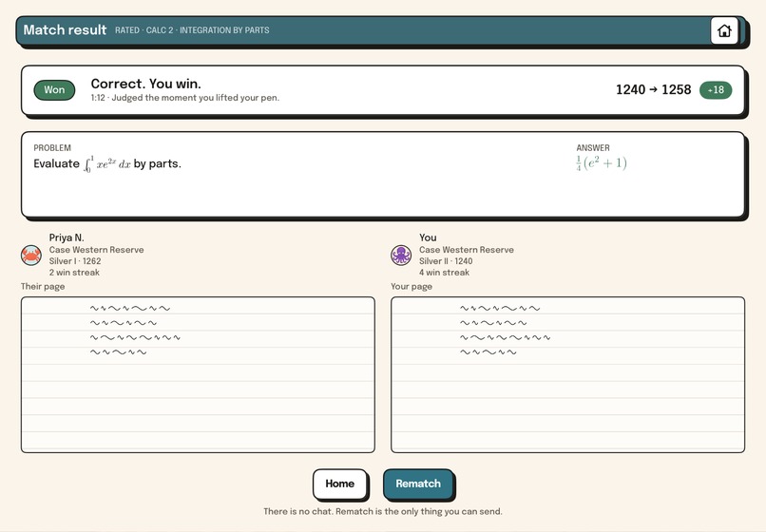Click '2 win streak' text
Image resolution: width=766 pixels, height=532 pixels.
[x=74, y=272]
